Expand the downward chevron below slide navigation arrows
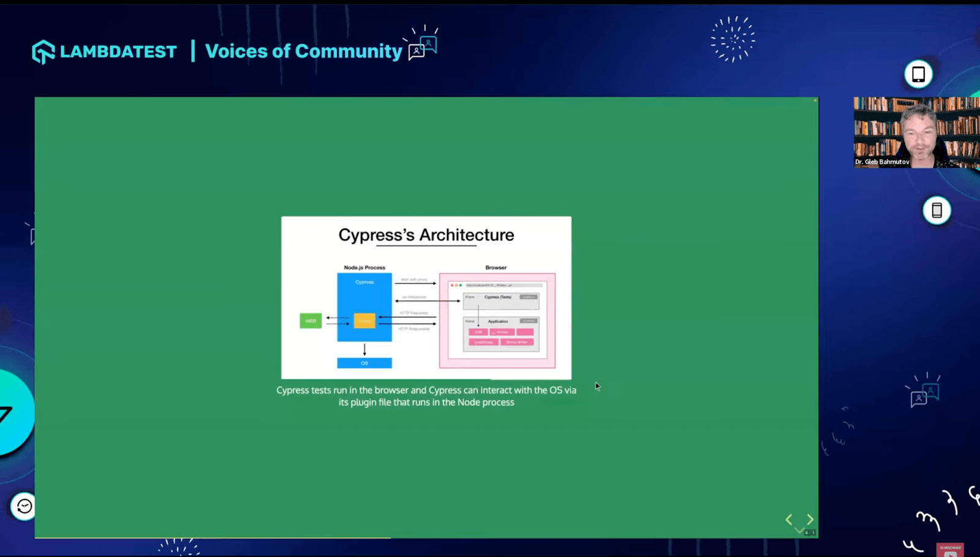The width and height of the screenshot is (980, 557). coord(799,529)
